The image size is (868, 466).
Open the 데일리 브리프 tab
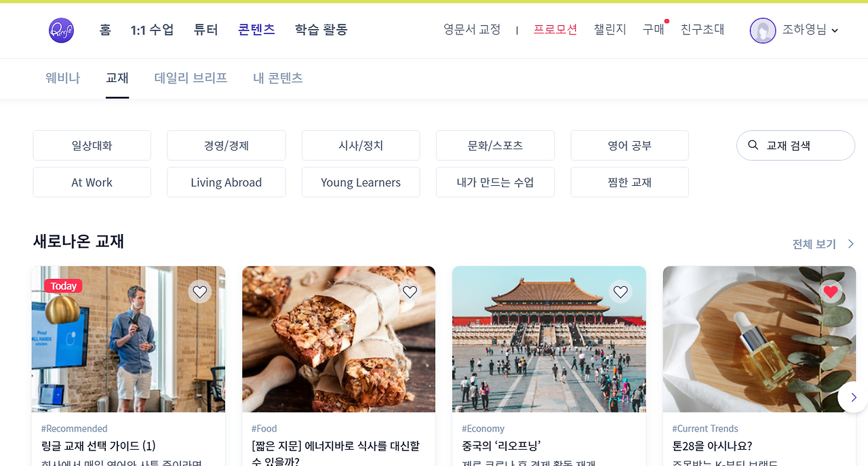[x=191, y=78]
